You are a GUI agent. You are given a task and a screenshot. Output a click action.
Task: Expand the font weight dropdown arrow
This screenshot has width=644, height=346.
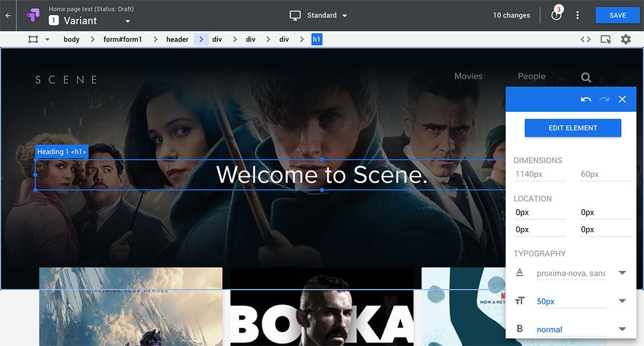tap(623, 329)
